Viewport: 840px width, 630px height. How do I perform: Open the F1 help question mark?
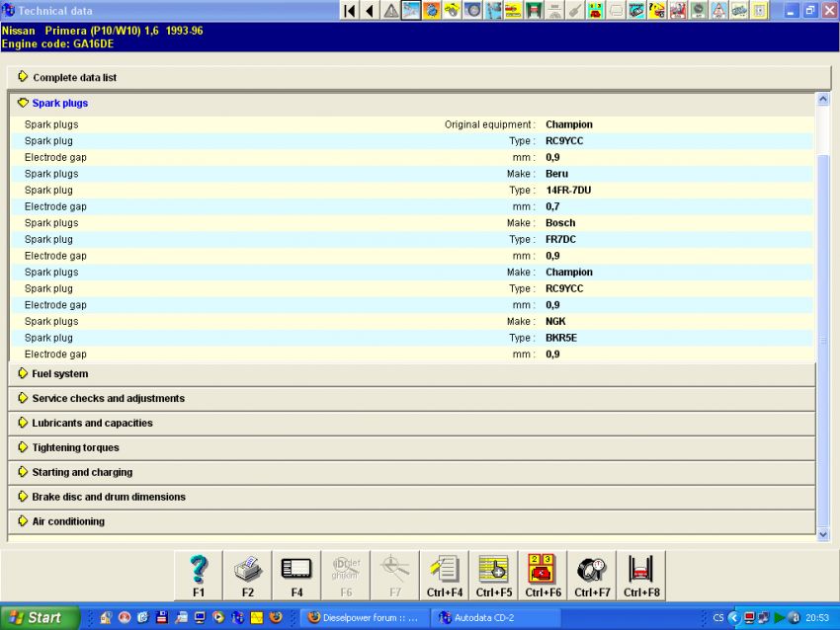pyautogui.click(x=199, y=576)
